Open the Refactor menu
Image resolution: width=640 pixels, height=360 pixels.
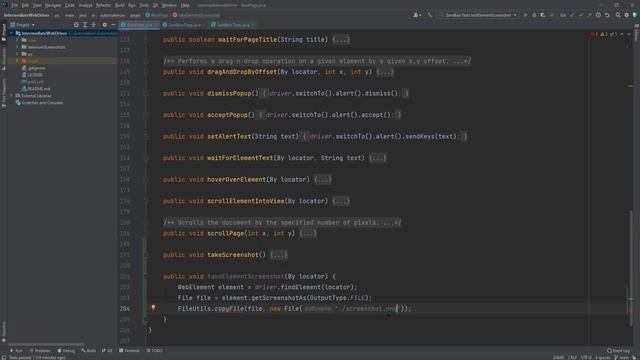click(104, 5)
